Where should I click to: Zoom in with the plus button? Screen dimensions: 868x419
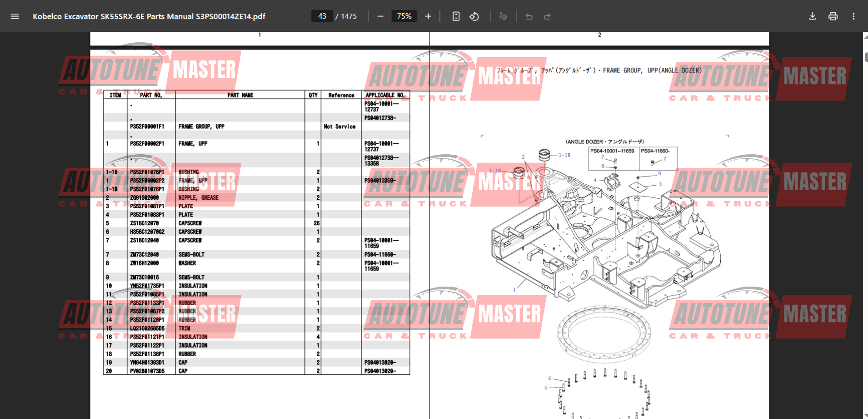point(428,16)
